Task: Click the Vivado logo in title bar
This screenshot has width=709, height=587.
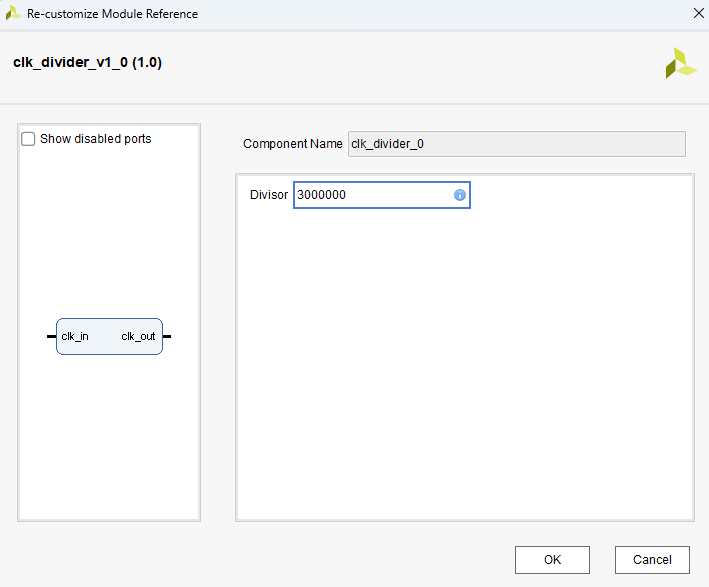Action: click(x=13, y=13)
